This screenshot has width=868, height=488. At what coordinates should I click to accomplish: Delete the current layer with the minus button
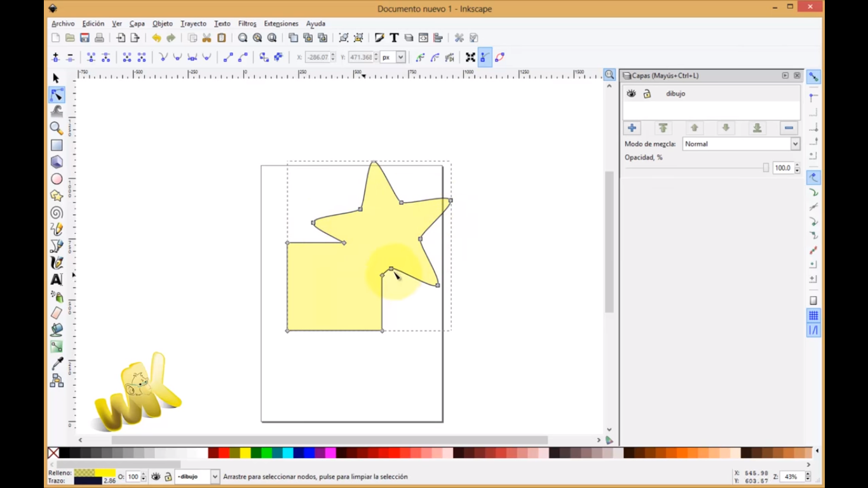coord(789,128)
